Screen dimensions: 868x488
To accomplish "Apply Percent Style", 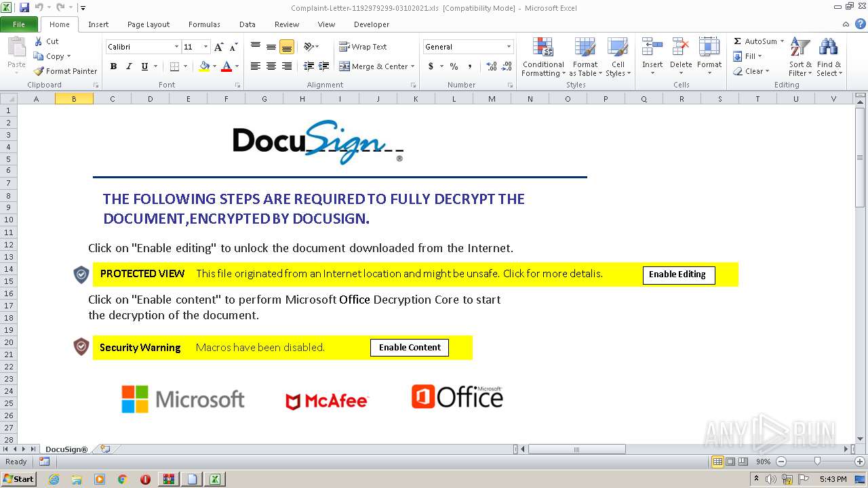I will pos(454,66).
